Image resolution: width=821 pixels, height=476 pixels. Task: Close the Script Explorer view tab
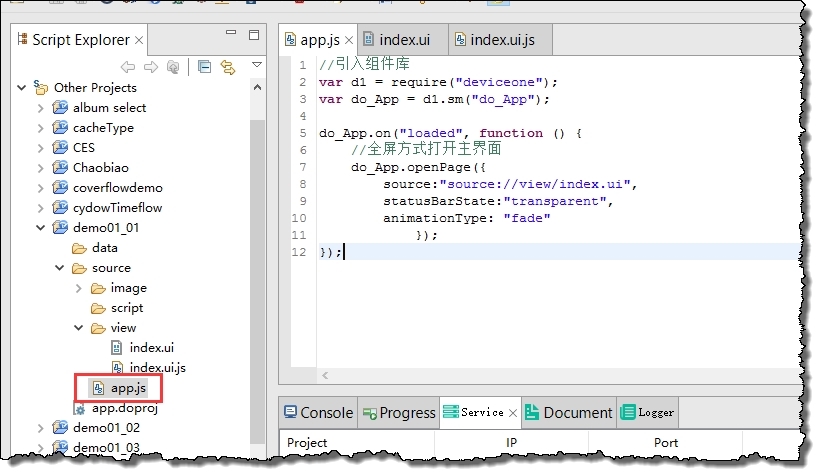coord(140,41)
